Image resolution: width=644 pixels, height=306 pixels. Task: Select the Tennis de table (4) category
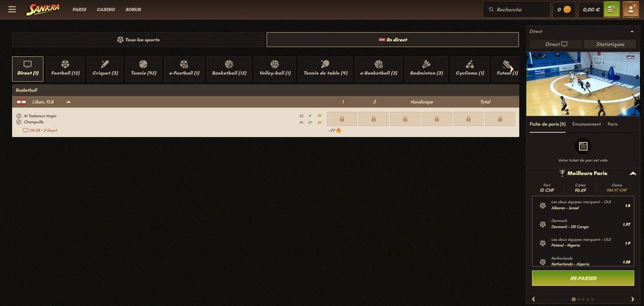[x=325, y=69]
